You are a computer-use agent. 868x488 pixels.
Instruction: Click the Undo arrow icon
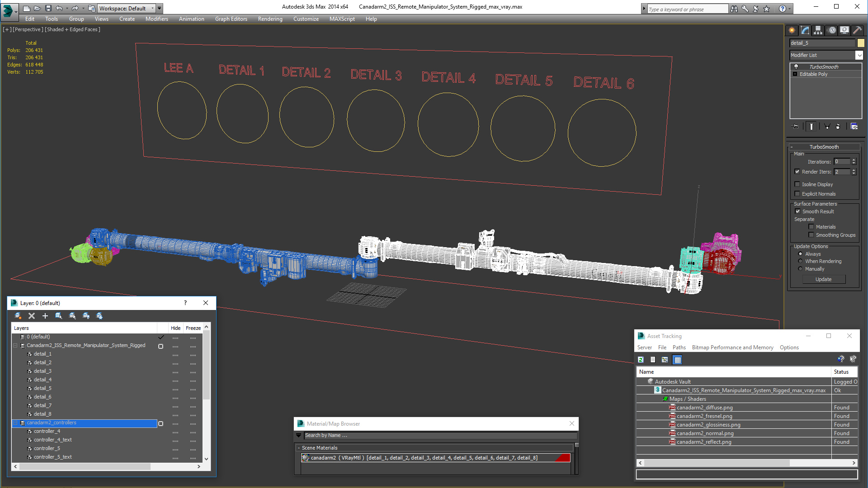[x=59, y=8]
